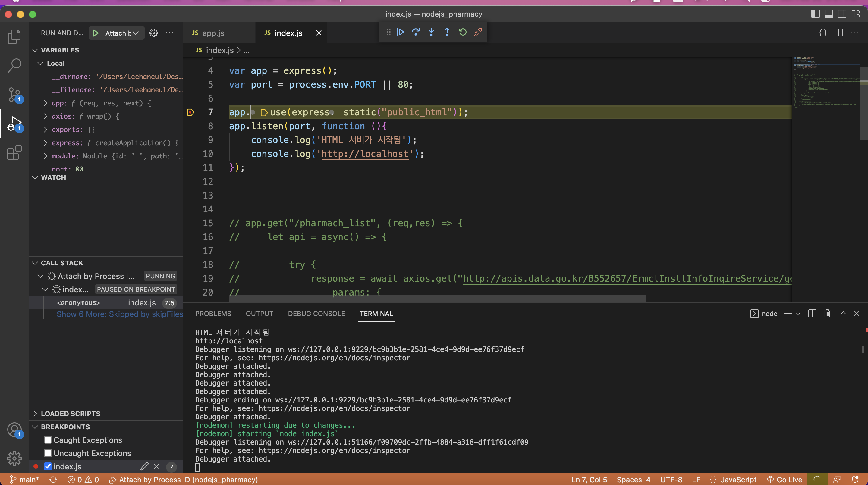The height and width of the screenshot is (485, 868).
Task: Step out in debug toolbar
Action: (447, 32)
